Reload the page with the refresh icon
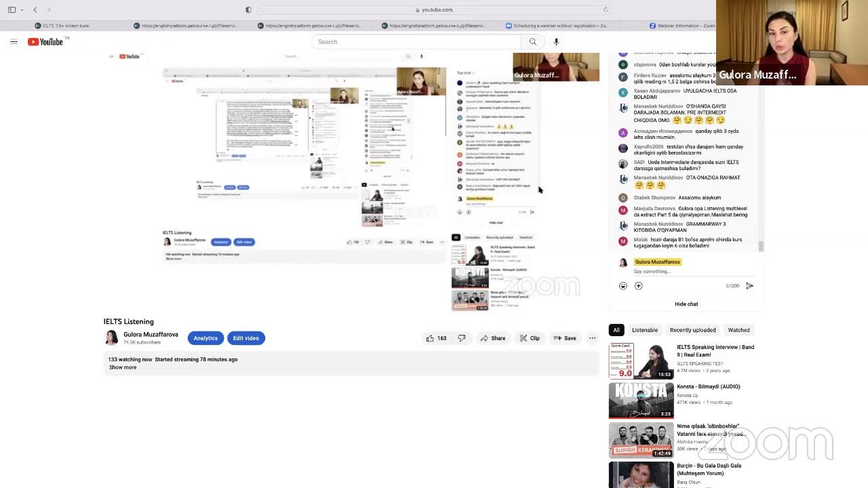 pos(605,9)
